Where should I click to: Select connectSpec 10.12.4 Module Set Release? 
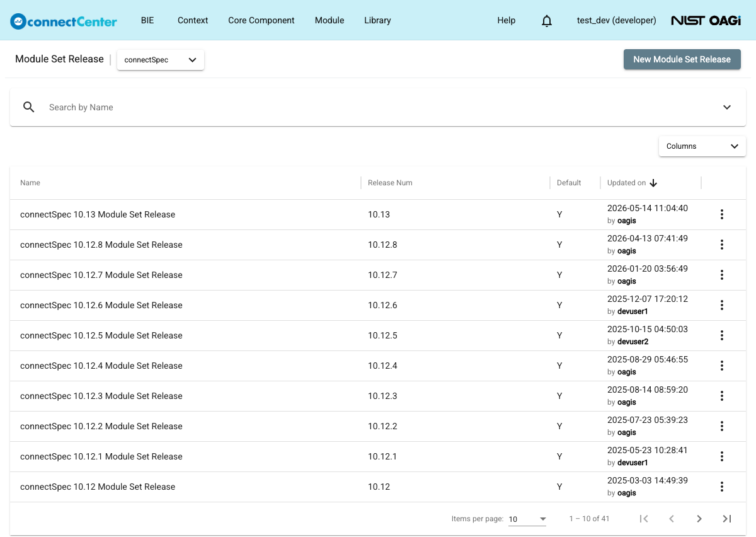coord(101,366)
